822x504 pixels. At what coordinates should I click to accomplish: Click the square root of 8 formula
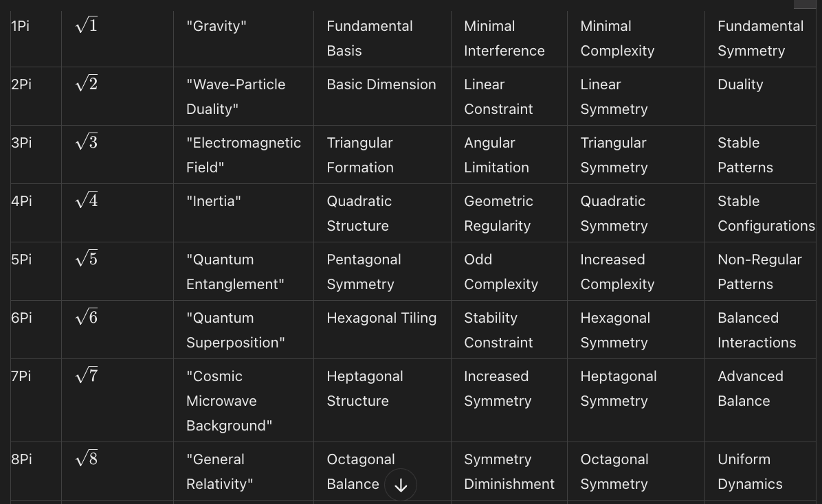(x=87, y=459)
